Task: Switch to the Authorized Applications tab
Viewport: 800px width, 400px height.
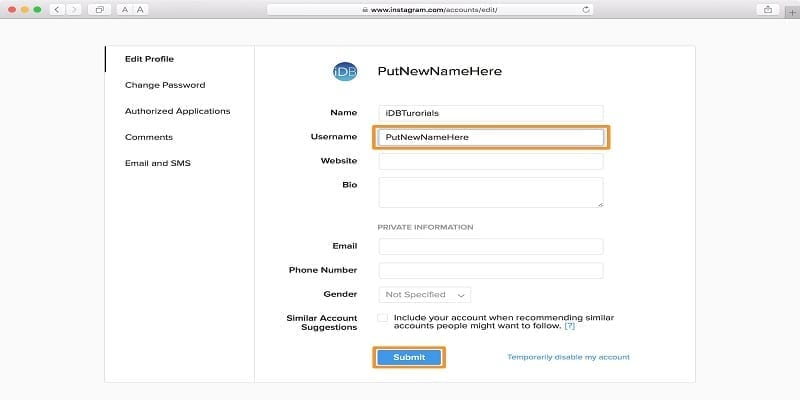Action: pyautogui.click(x=177, y=111)
